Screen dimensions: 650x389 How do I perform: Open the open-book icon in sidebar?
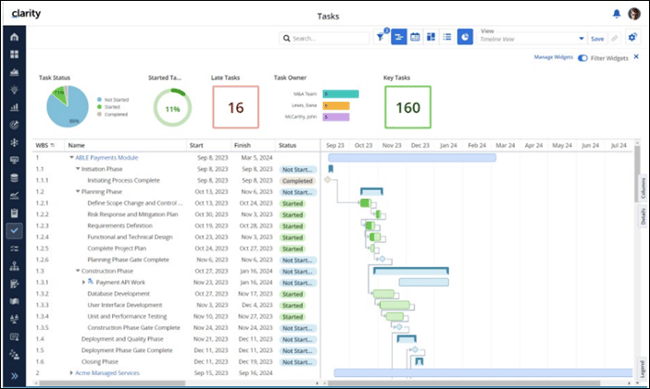(x=14, y=301)
